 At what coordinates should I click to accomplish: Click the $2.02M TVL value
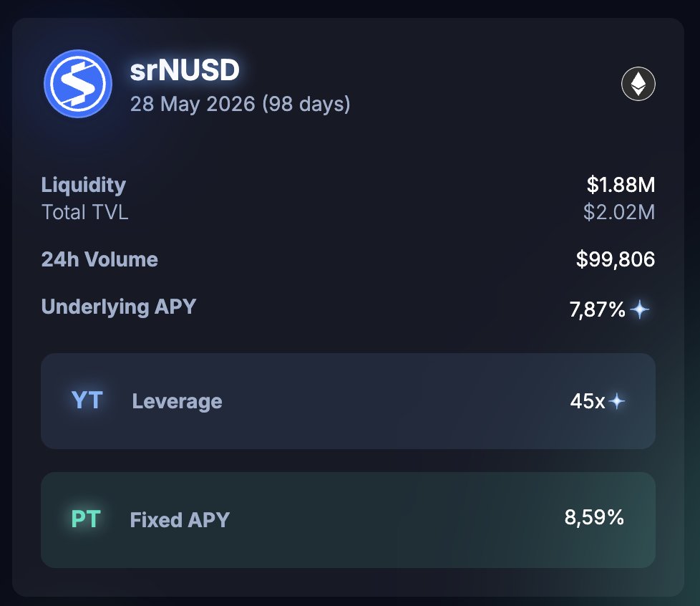619,212
